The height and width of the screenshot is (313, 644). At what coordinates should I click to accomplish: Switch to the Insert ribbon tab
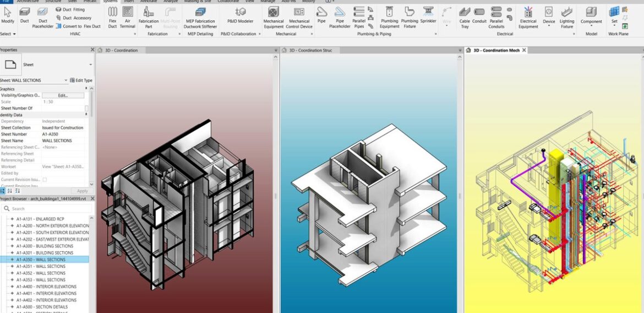[129, 1]
